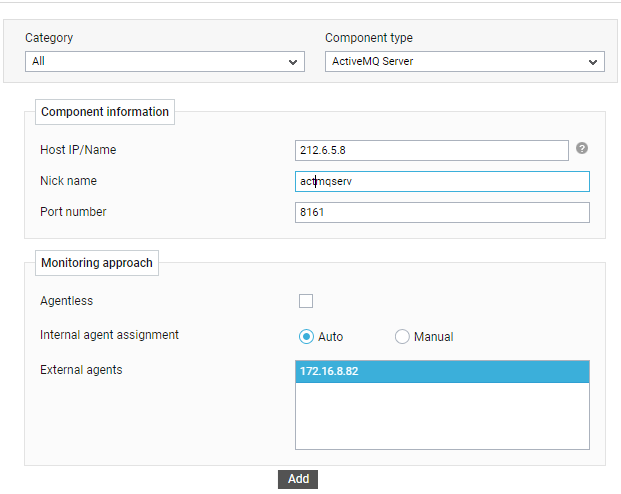Select external agent 172.16.8.82 in list
The height and width of the screenshot is (494, 621).
pos(442,372)
